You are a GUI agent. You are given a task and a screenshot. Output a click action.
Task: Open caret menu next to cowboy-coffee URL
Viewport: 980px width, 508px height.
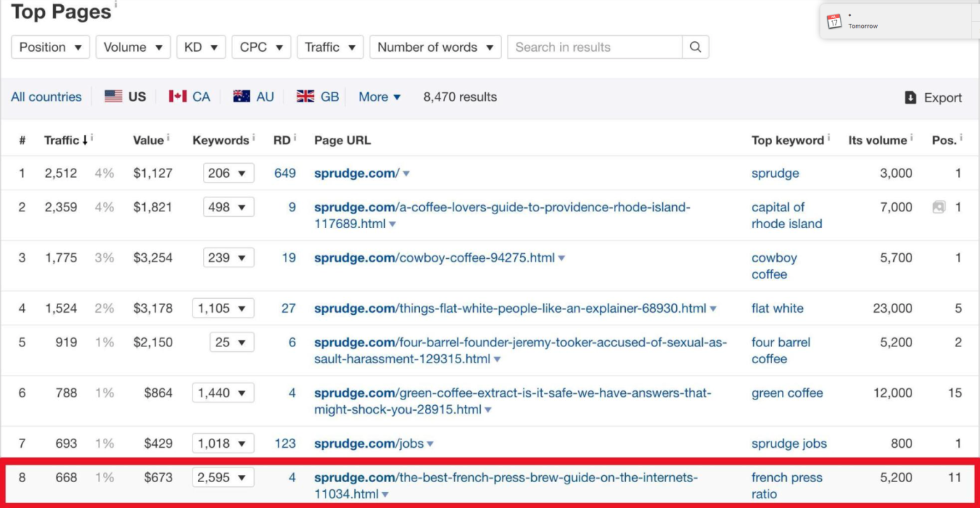click(561, 258)
